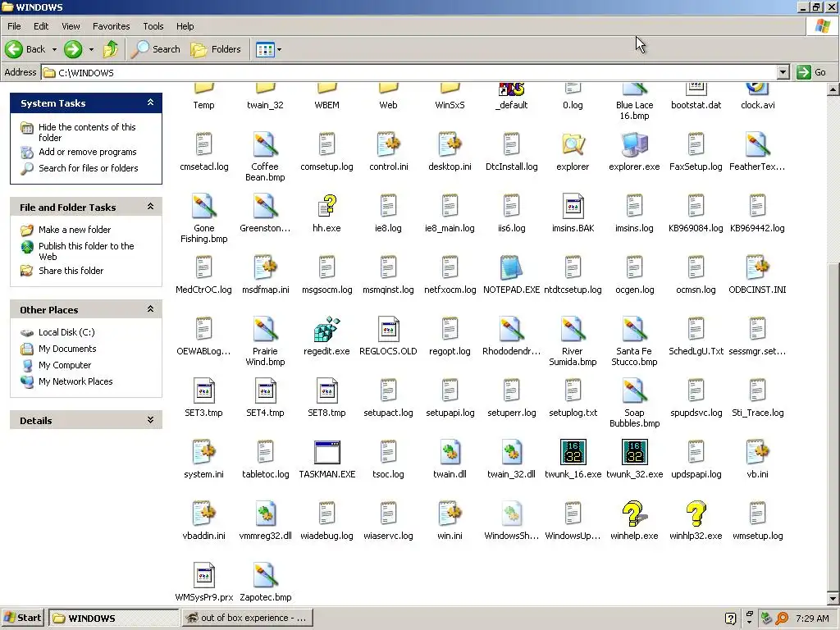Image resolution: width=840 pixels, height=630 pixels.
Task: Click Hide the contents of this folder
Action: pos(87,132)
